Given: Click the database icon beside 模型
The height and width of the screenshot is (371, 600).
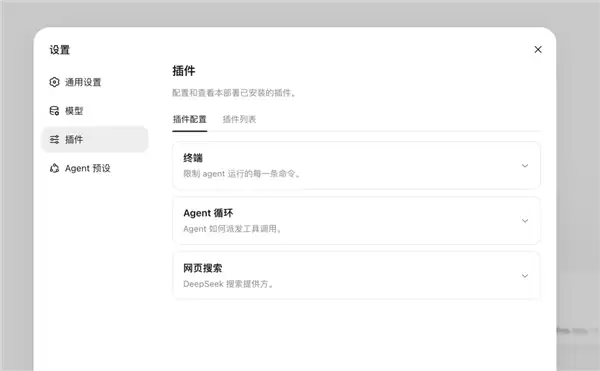Looking at the screenshot, I should point(54,111).
